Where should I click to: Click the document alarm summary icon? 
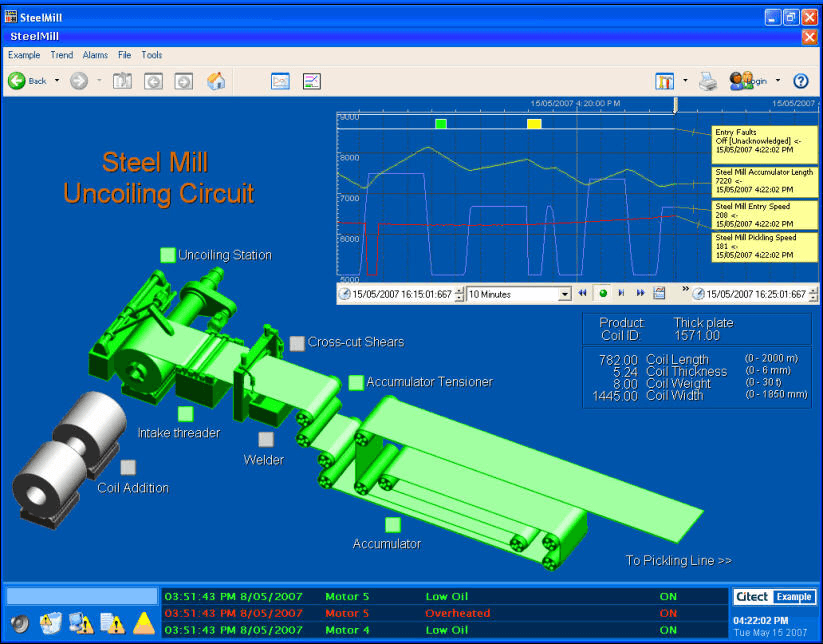[112, 623]
